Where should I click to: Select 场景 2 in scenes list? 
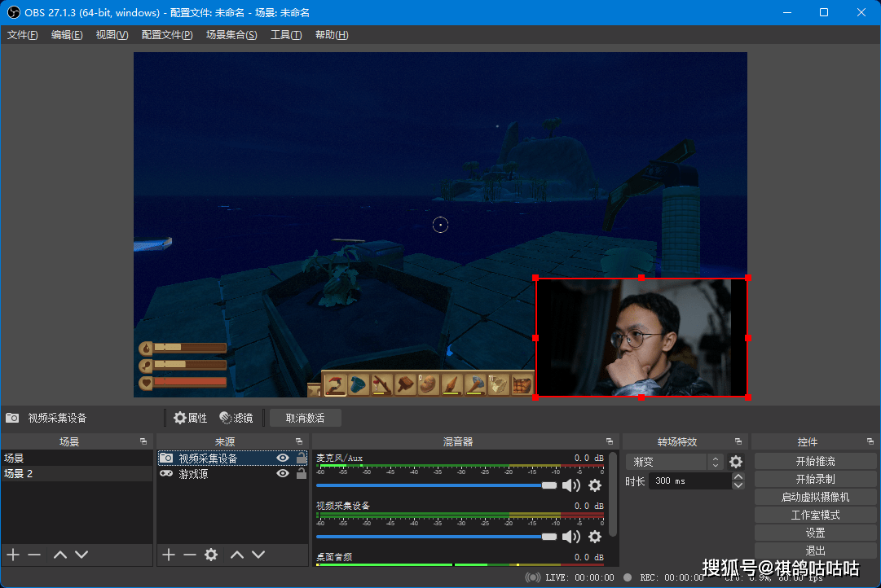[19, 473]
